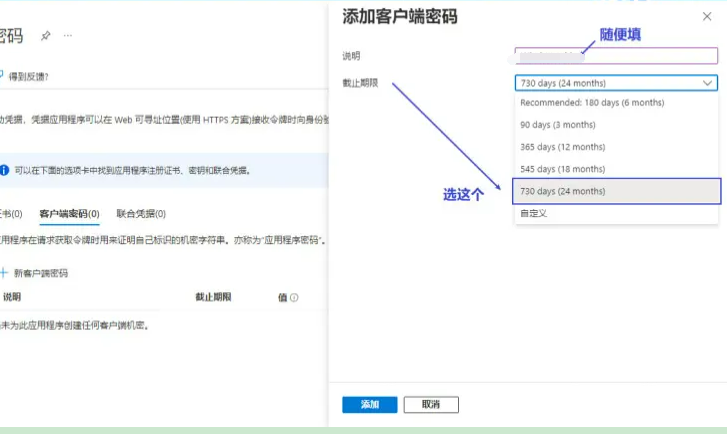Switch to 联合凭据(0) tab
727x434 pixels.
[141, 214]
